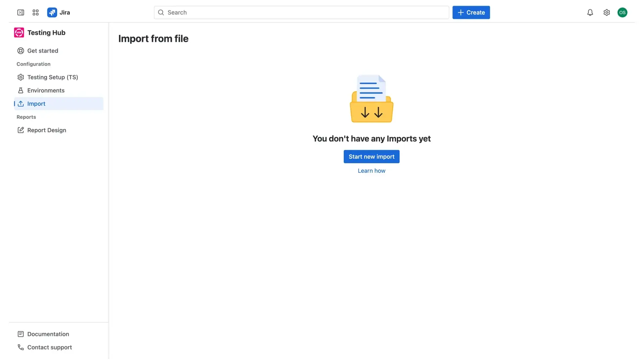
Task: Click the Jira logo
Action: [52, 12]
